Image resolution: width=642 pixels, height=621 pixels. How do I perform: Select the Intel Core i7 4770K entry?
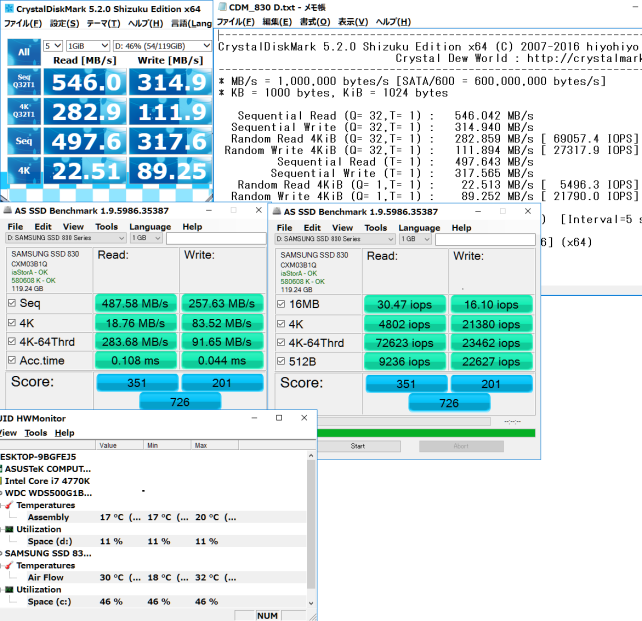46,481
